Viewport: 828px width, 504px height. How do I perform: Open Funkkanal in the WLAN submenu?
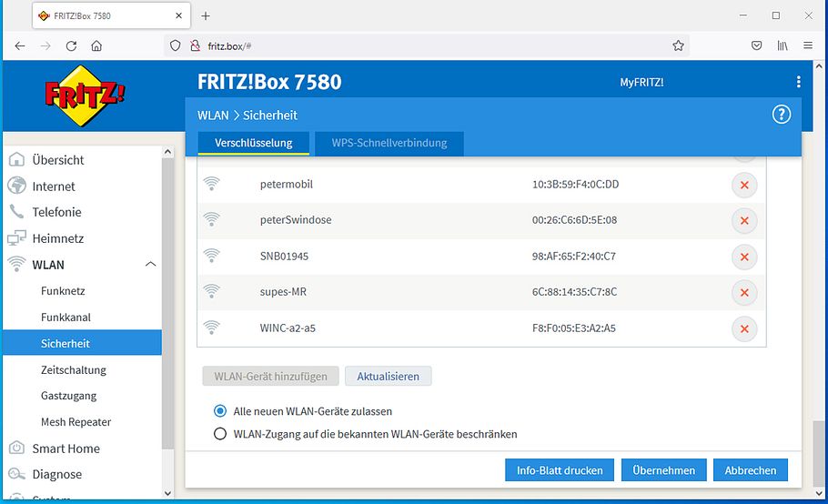66,318
